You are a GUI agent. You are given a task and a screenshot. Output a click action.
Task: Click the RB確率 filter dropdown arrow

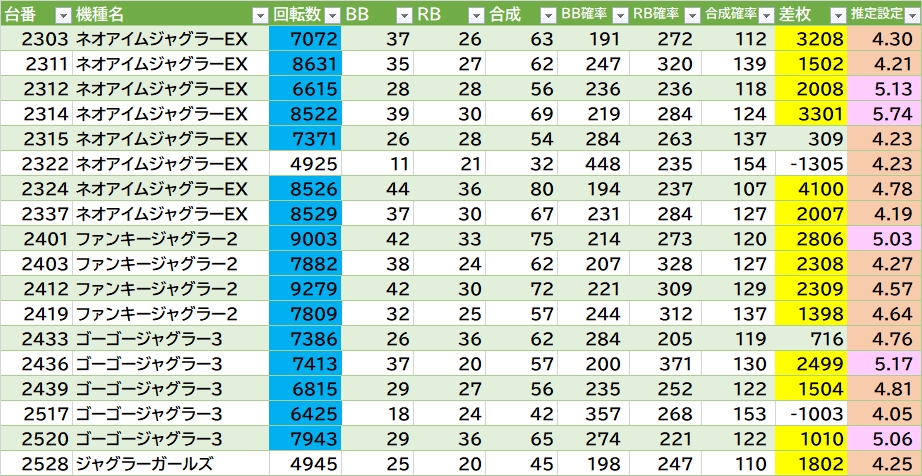692,14
